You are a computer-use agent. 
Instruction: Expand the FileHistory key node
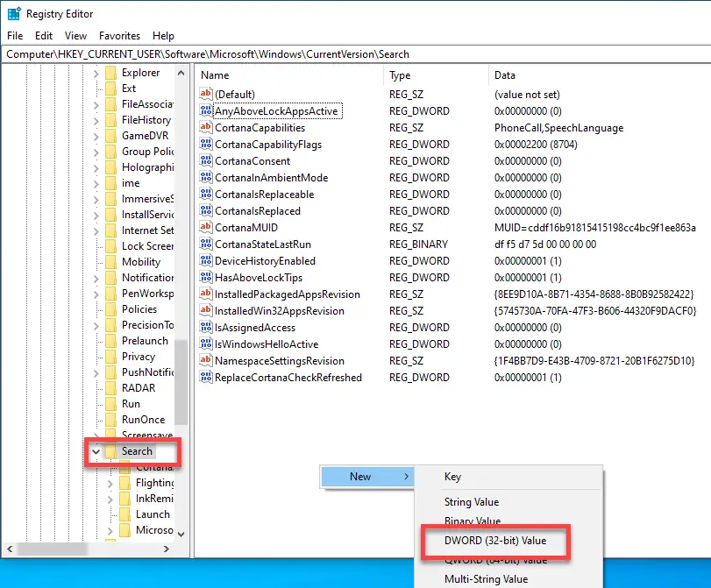[96, 121]
